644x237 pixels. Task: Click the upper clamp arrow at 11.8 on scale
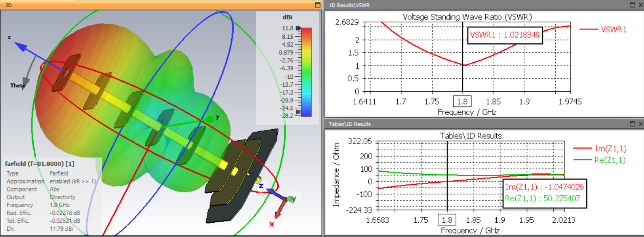298,28
